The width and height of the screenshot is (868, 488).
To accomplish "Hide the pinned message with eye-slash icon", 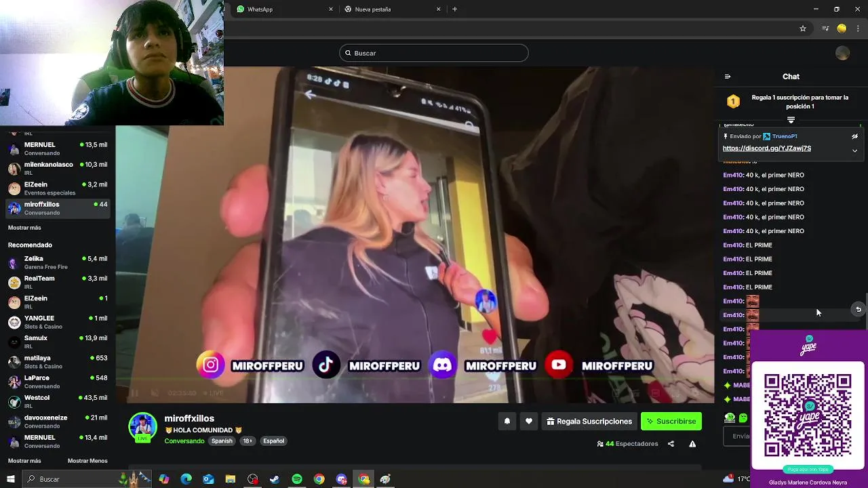I will click(x=854, y=136).
